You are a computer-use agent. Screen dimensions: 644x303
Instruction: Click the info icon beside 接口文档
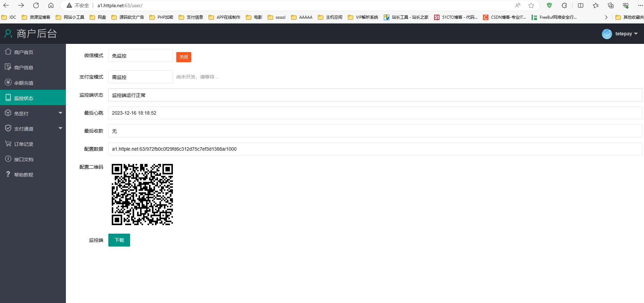click(x=8, y=159)
